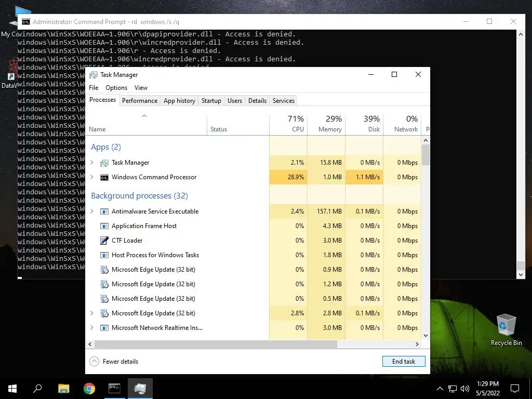Expand the Microsoft Network Realtime row
This screenshot has height=399, width=532.
[91, 328]
